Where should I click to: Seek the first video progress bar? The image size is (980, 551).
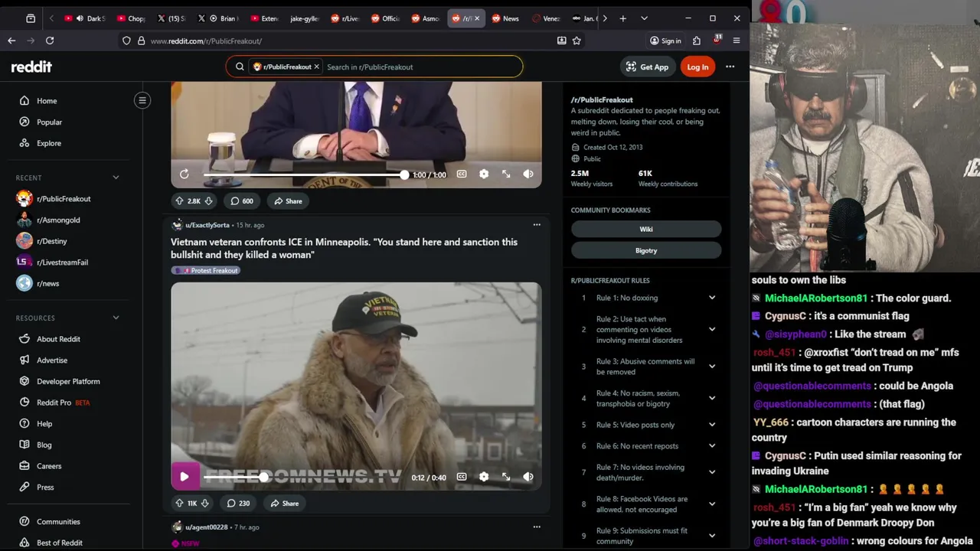(303, 174)
